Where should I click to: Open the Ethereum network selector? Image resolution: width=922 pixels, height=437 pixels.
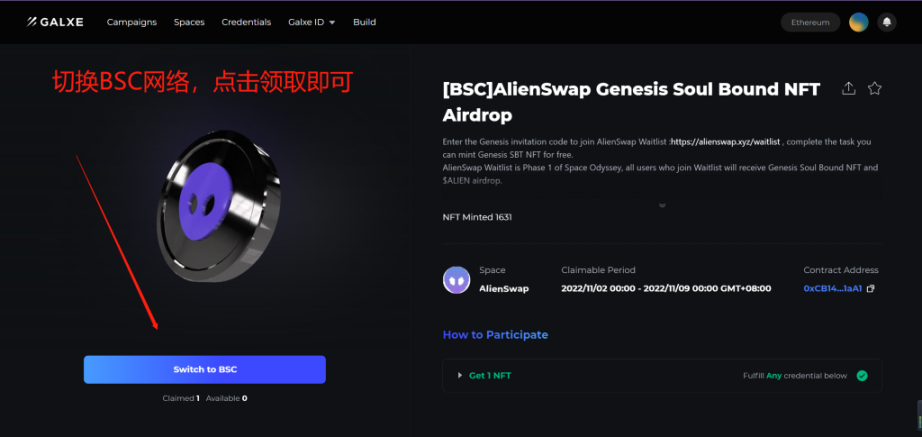tap(810, 22)
